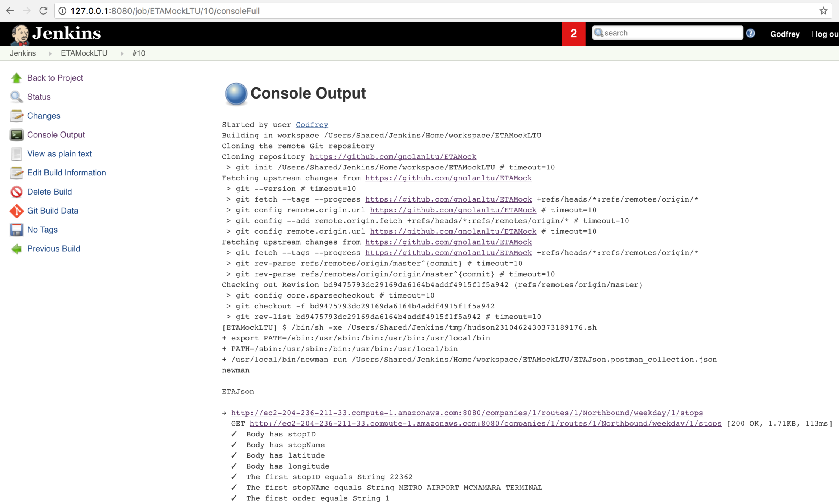Click the red notification badge showing 2

(x=573, y=34)
